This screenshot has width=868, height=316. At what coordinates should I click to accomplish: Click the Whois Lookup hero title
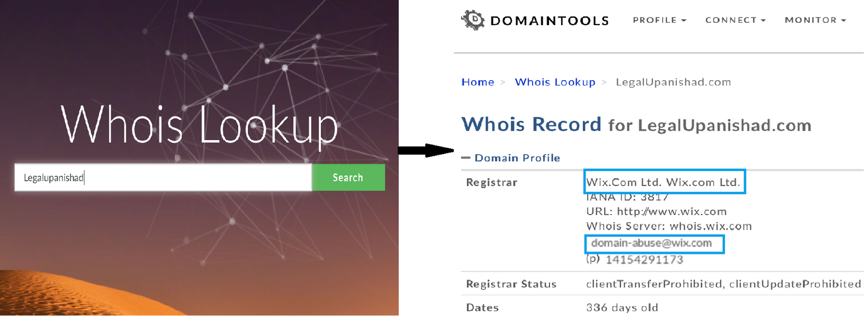[x=199, y=126]
